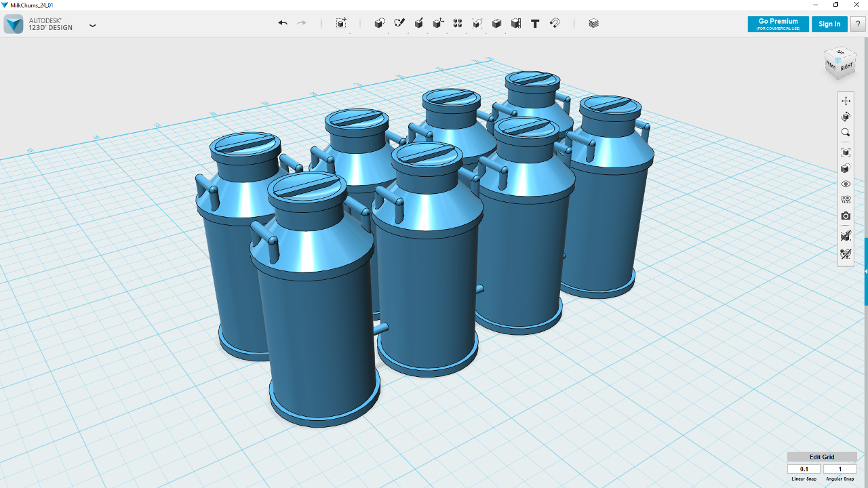868x488 pixels.
Task: Click the Undo arrow
Action: [283, 23]
